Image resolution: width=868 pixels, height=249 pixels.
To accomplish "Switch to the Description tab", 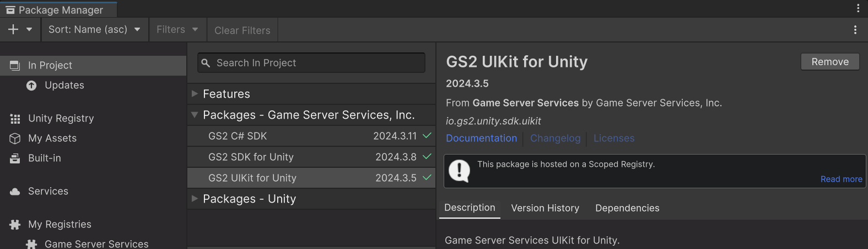I will [470, 208].
